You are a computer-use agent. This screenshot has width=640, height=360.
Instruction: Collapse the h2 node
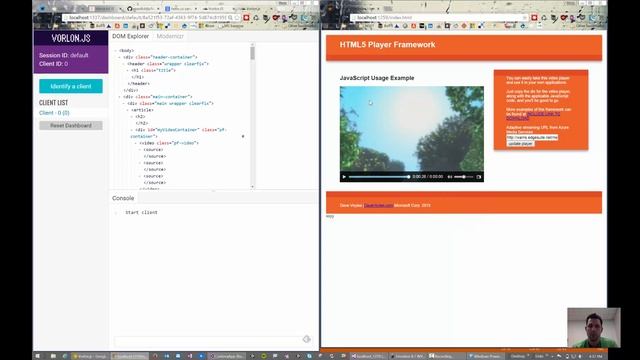tap(132, 116)
